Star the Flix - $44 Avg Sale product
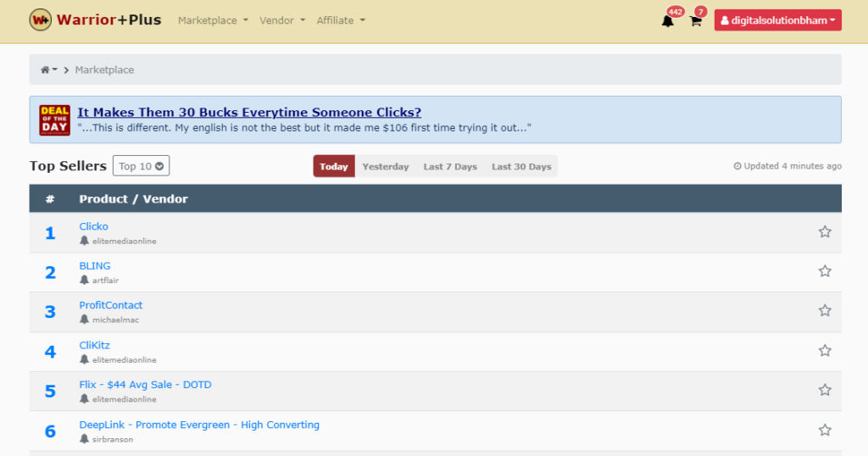The image size is (868, 456). [825, 390]
